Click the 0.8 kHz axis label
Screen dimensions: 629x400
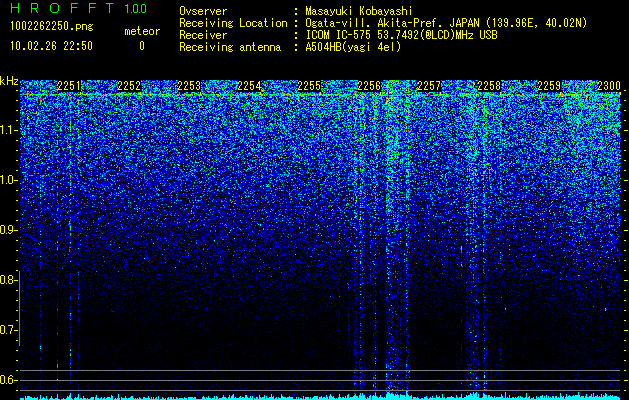[8, 280]
